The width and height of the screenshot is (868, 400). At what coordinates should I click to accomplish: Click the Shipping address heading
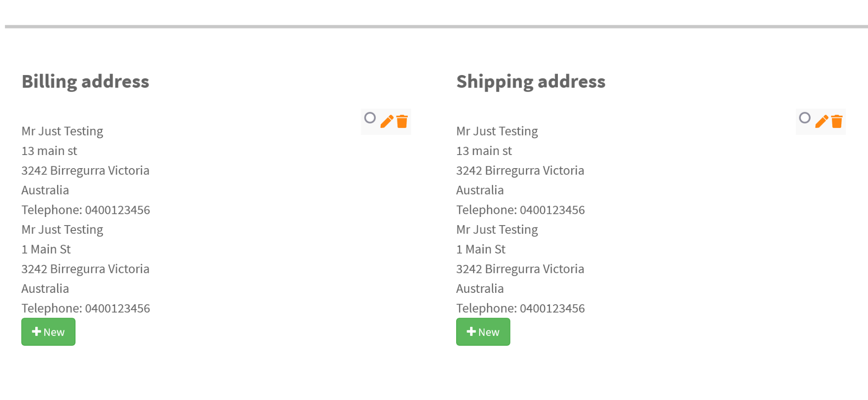531,82
